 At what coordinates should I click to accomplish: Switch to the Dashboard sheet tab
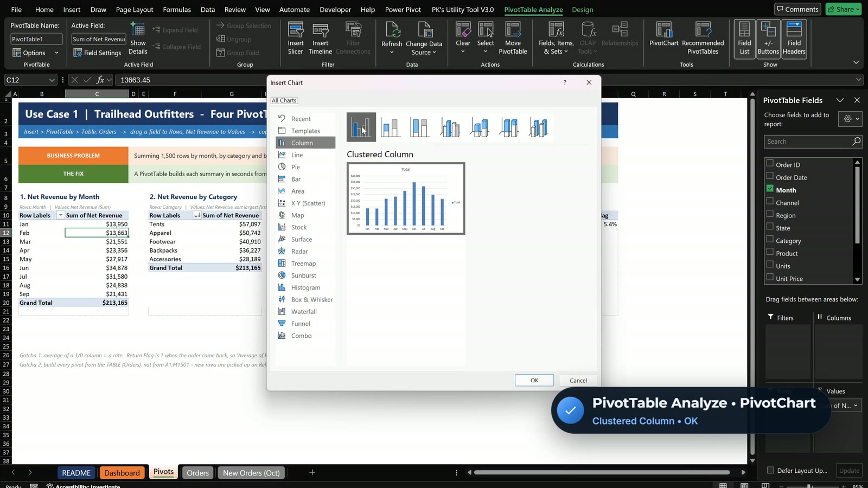pyautogui.click(x=122, y=473)
